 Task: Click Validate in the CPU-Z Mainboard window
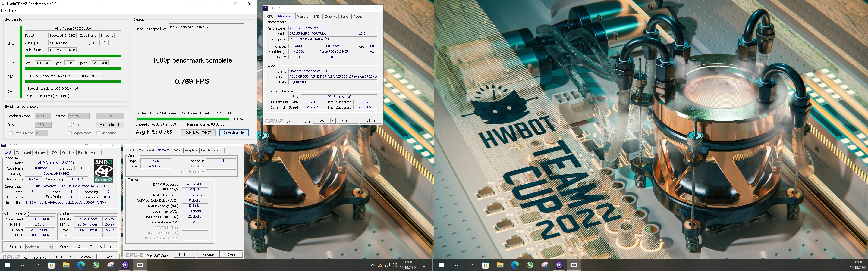tap(348, 120)
